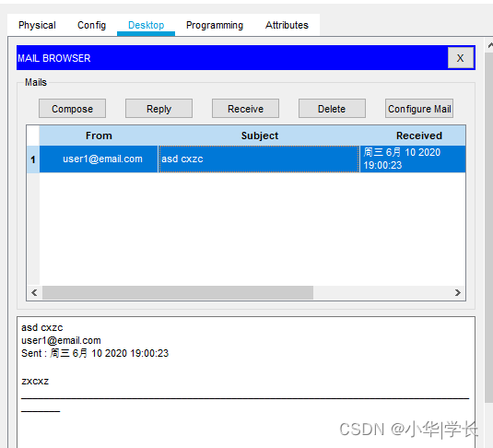
Task: Open Configure Mail settings
Action: [419, 109]
